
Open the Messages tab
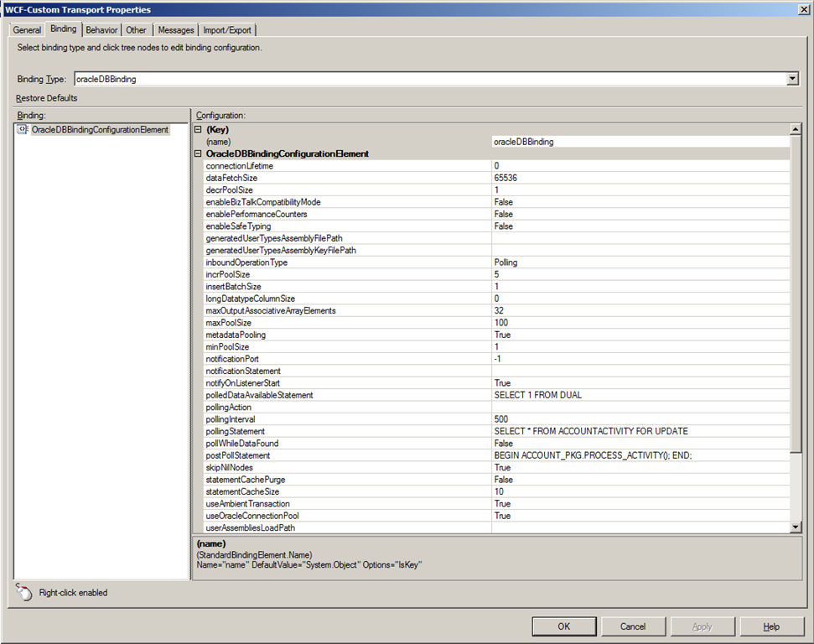coord(176,30)
